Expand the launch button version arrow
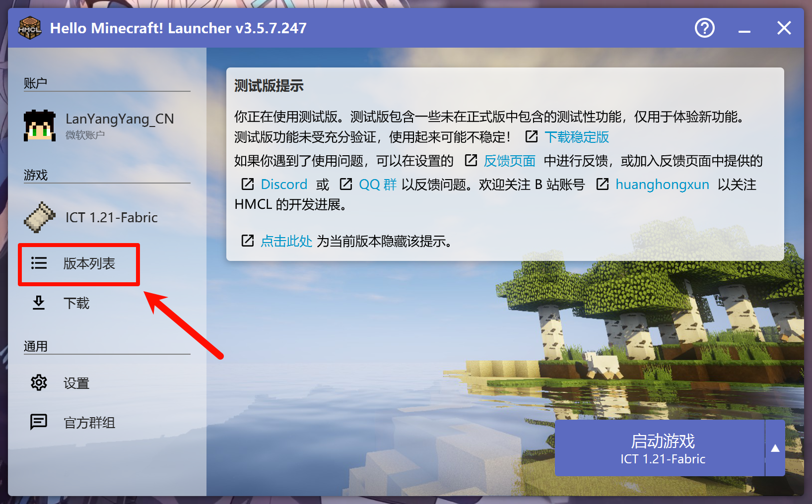The image size is (812, 504). tap(775, 448)
